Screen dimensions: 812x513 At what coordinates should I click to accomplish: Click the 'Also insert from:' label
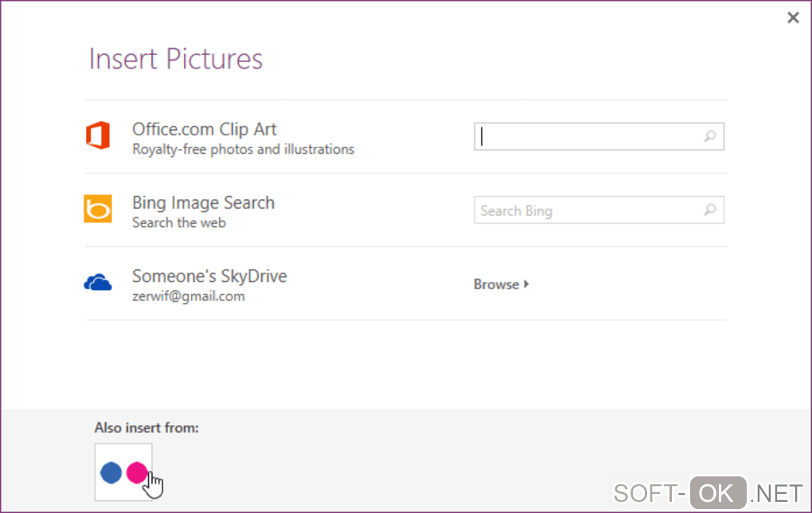pyautogui.click(x=146, y=428)
